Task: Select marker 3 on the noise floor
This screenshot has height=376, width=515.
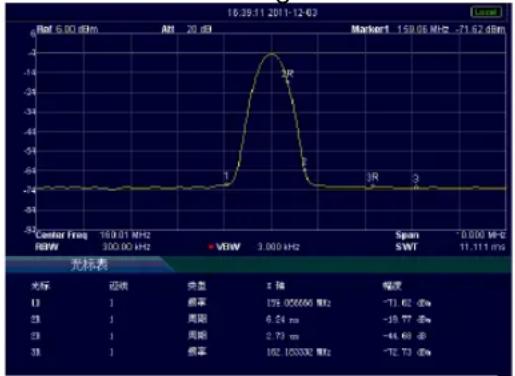Action: click(x=415, y=179)
